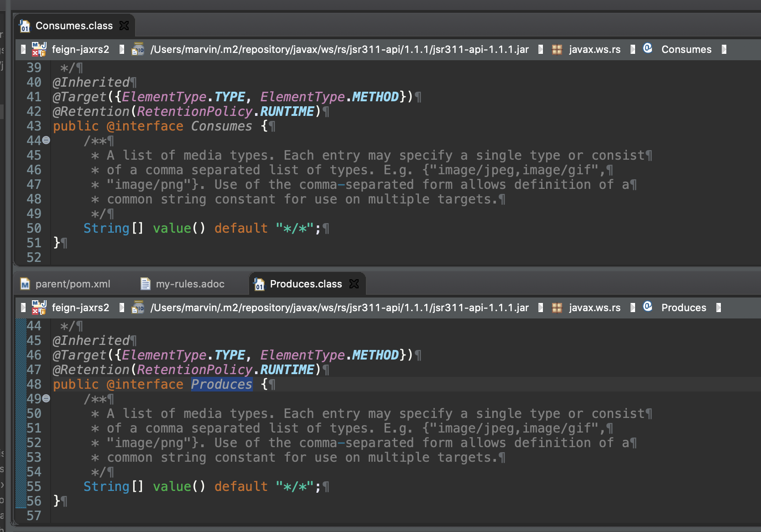Click the "*/*" string literal on line 55
This screenshot has width=761, height=532.
(x=295, y=486)
